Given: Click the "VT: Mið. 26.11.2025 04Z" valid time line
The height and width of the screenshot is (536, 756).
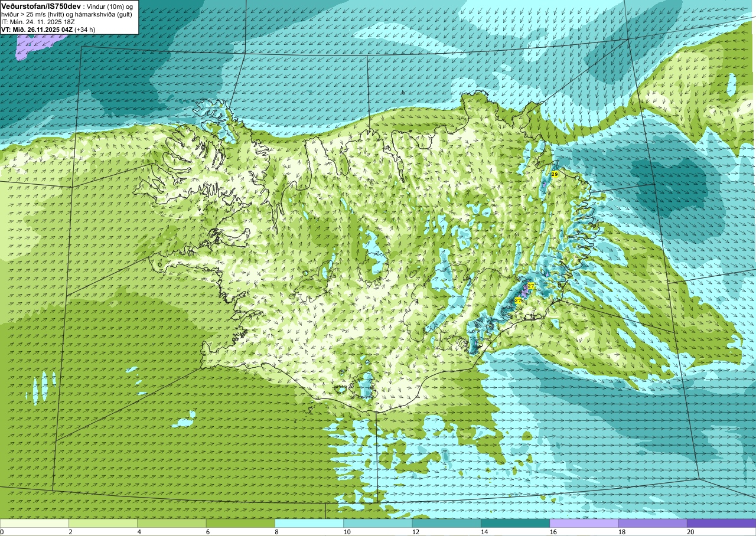Looking at the screenshot, I should [x=37, y=30].
